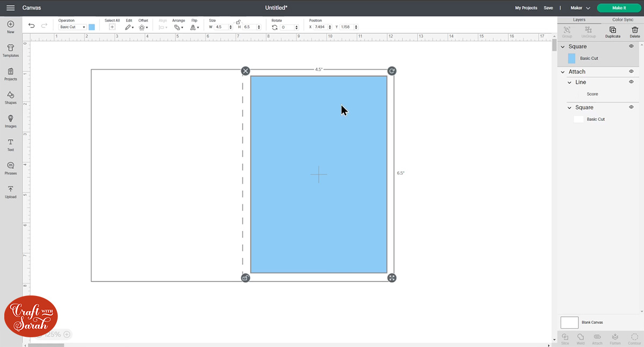The height and width of the screenshot is (347, 644).
Task: Collapse the lower Square layer under Attach
Action: pos(569,108)
